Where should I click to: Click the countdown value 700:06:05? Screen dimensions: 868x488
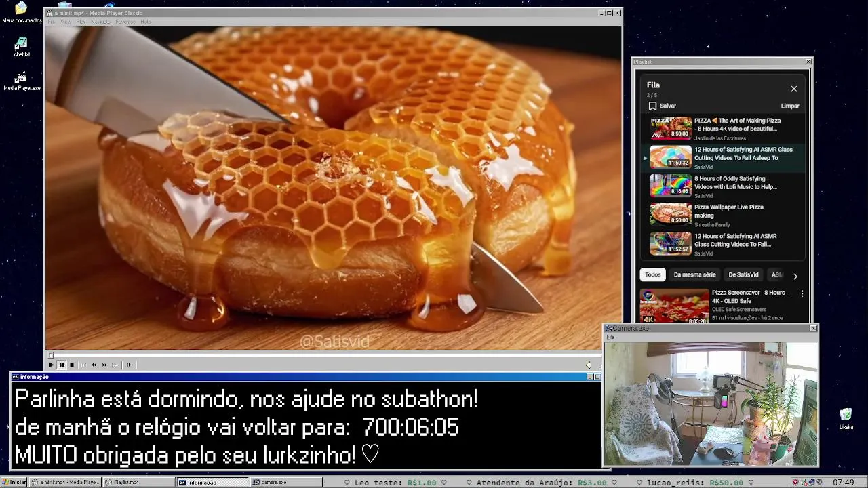click(x=410, y=428)
